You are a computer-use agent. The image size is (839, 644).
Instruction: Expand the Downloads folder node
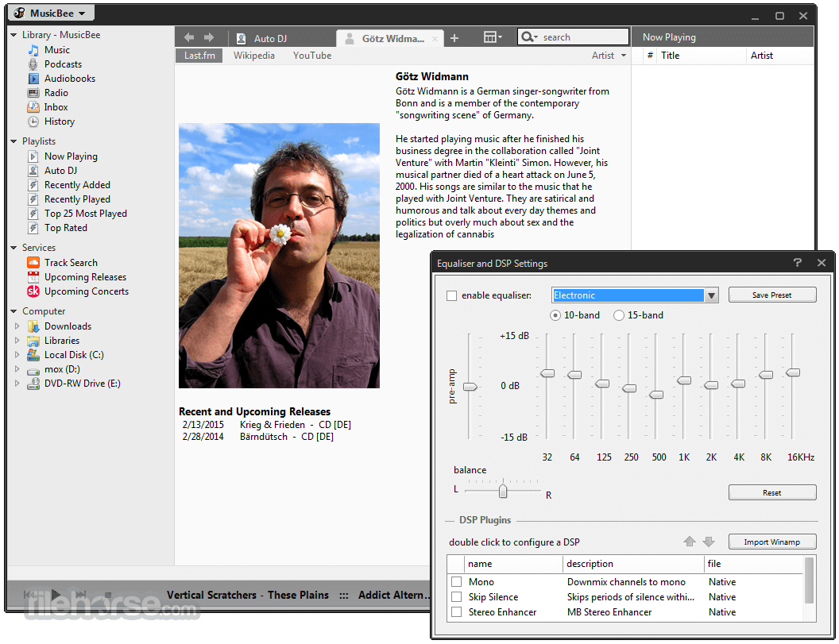pyautogui.click(x=17, y=326)
